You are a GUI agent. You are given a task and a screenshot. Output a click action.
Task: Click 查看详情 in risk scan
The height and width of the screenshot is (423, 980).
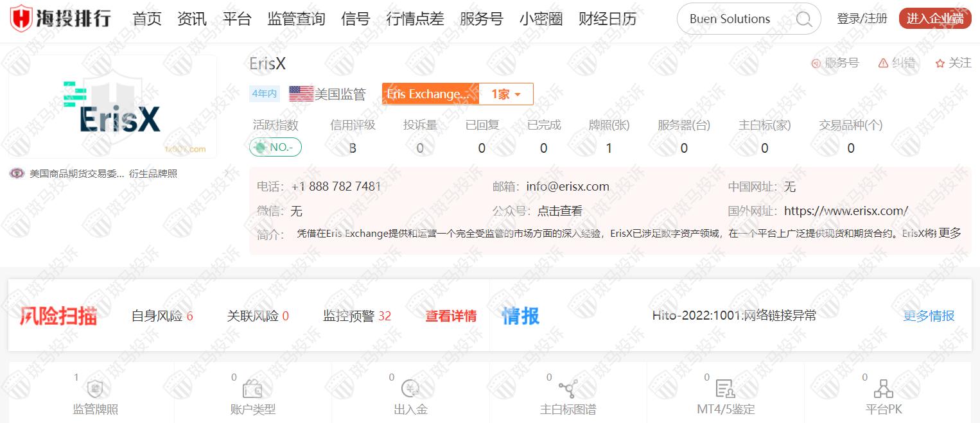[x=451, y=316]
